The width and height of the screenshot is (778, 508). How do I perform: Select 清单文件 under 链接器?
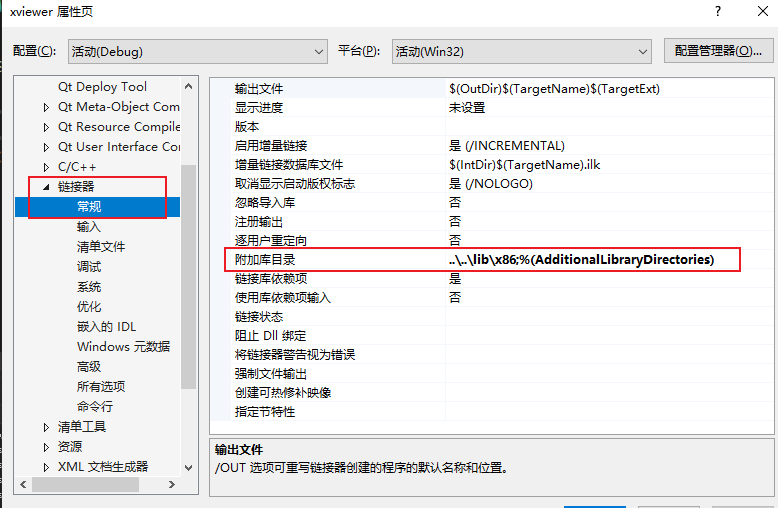[101, 247]
